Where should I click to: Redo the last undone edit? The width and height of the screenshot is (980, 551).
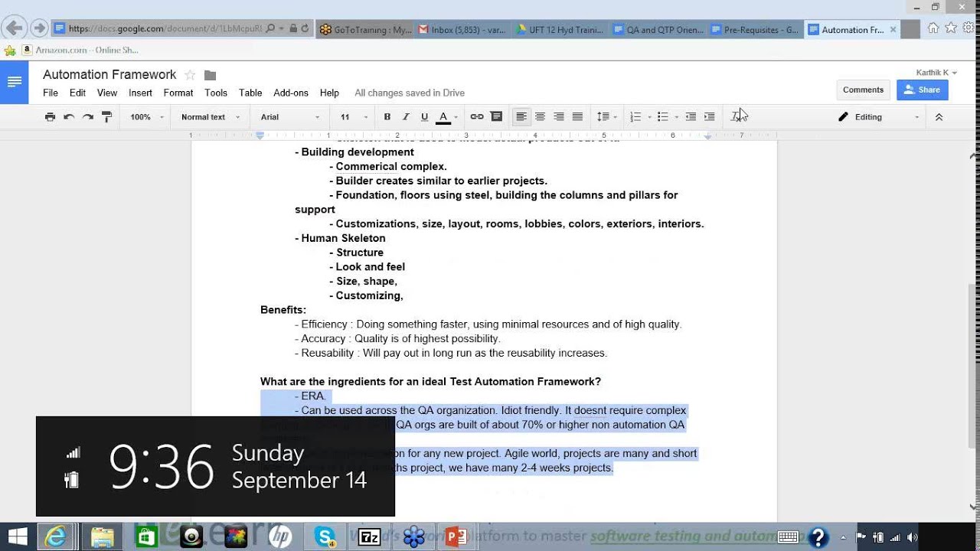(x=88, y=117)
